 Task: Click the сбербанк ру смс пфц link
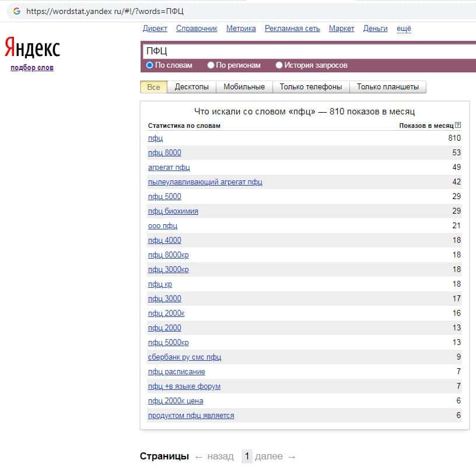click(184, 357)
